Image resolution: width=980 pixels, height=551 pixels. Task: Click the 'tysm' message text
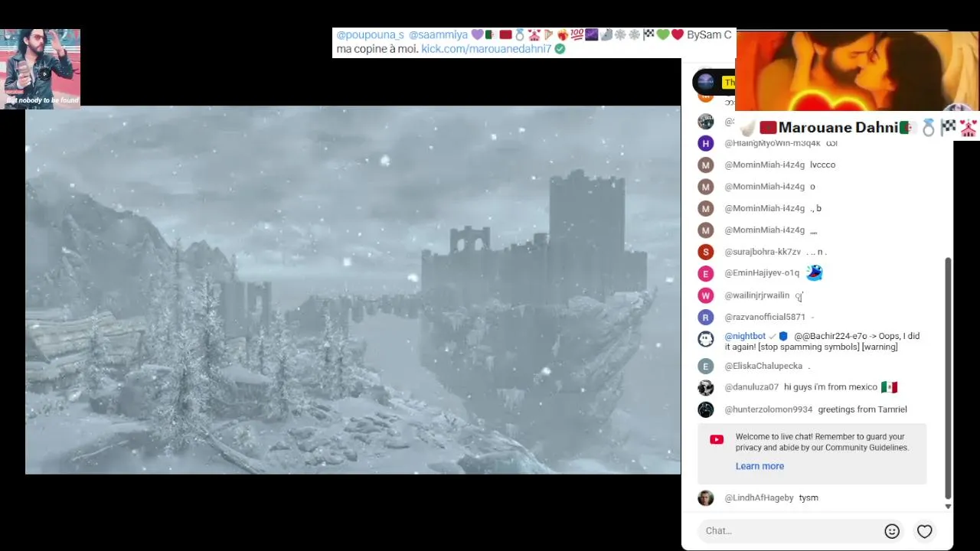tap(808, 498)
